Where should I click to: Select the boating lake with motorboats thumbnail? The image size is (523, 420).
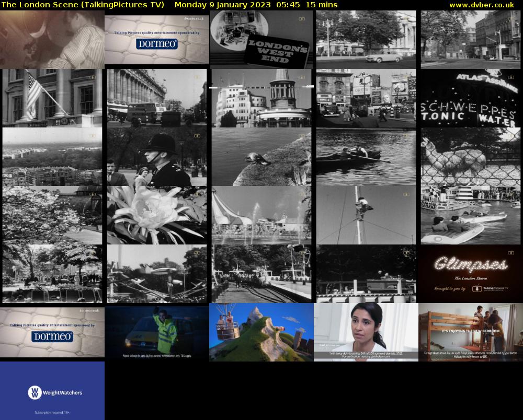470,215
